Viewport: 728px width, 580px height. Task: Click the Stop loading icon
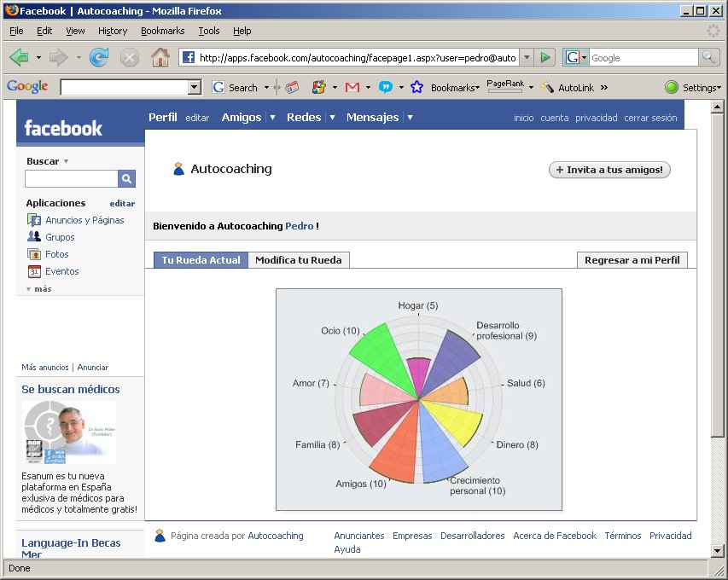click(130, 58)
